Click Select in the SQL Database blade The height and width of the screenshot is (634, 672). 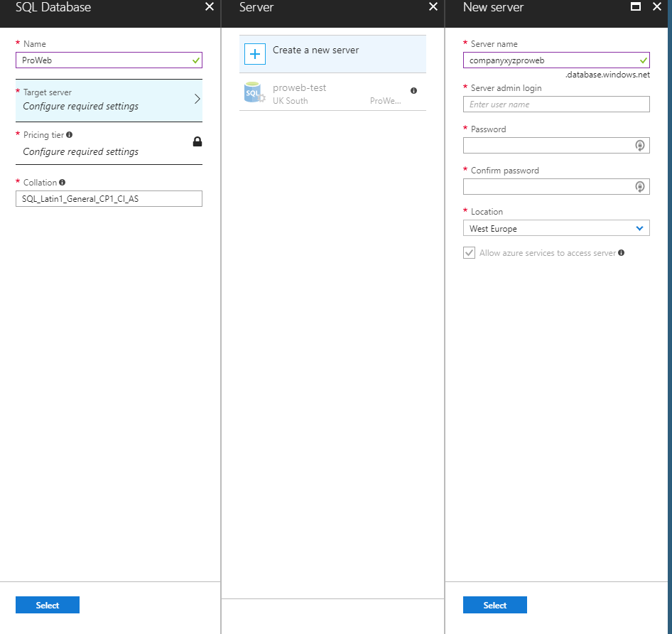pos(48,605)
